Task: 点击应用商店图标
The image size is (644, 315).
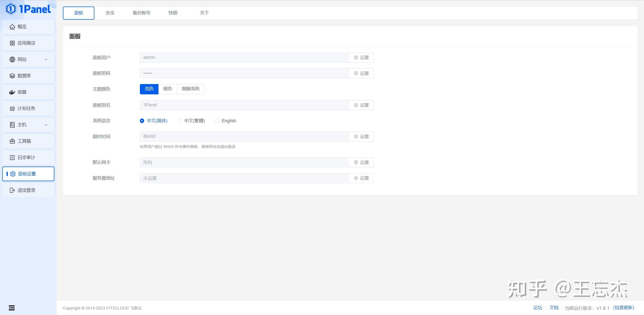Action: coord(12,43)
